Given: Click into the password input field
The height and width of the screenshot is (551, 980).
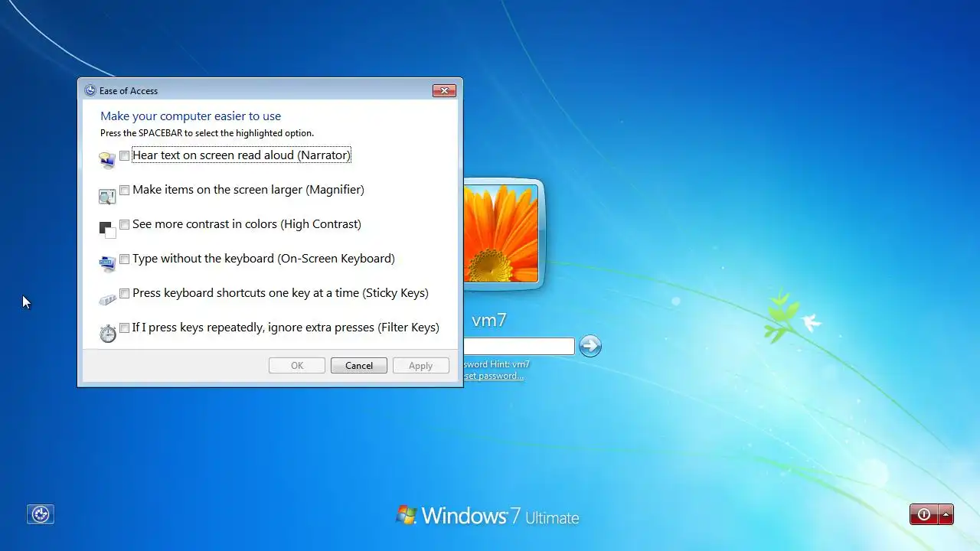Looking at the screenshot, I should (x=519, y=346).
